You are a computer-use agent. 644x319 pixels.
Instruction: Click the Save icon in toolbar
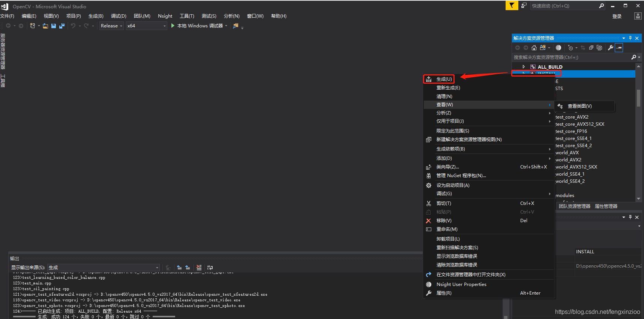[54, 26]
